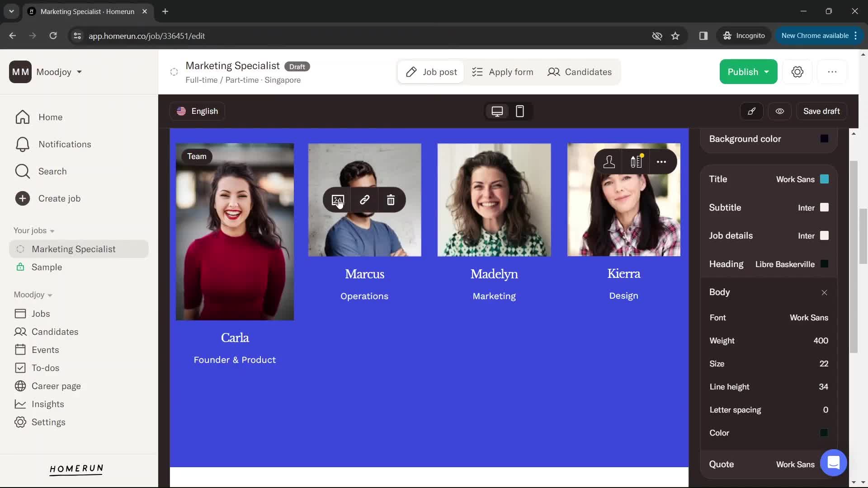The width and height of the screenshot is (868, 488).
Task: Click Background color swatch
Action: [824, 139]
